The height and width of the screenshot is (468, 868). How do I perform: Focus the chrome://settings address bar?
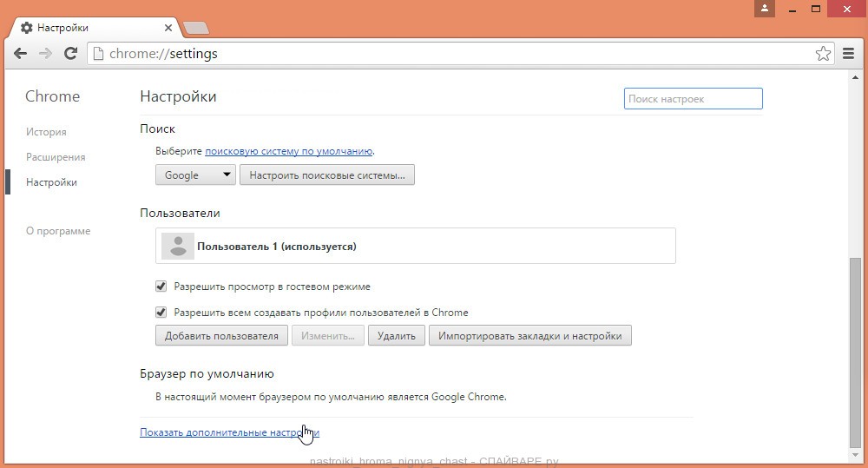click(x=461, y=54)
